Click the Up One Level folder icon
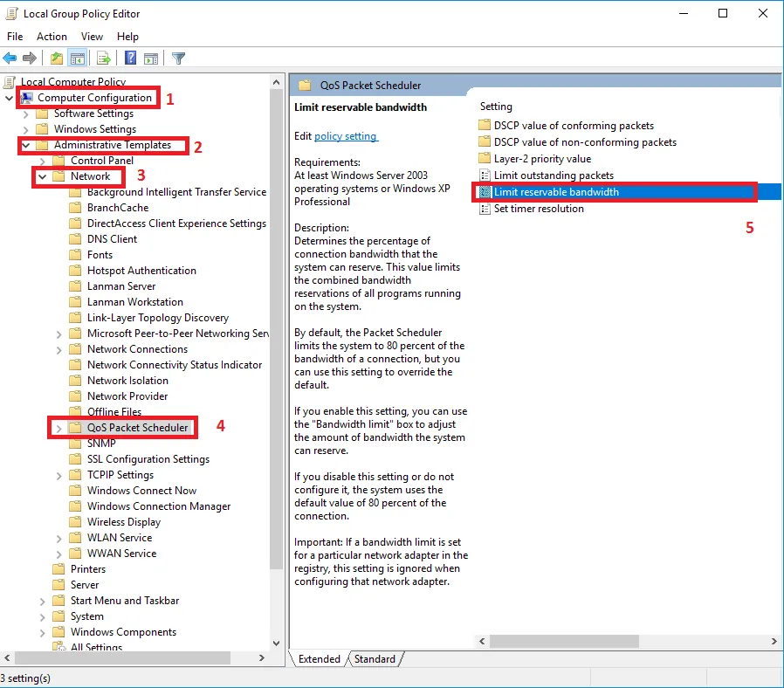Image resolution: width=784 pixels, height=688 pixels. click(57, 58)
